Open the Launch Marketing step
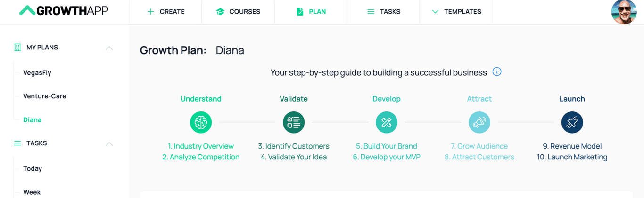Image resolution: width=644 pixels, height=198 pixels. (572, 157)
